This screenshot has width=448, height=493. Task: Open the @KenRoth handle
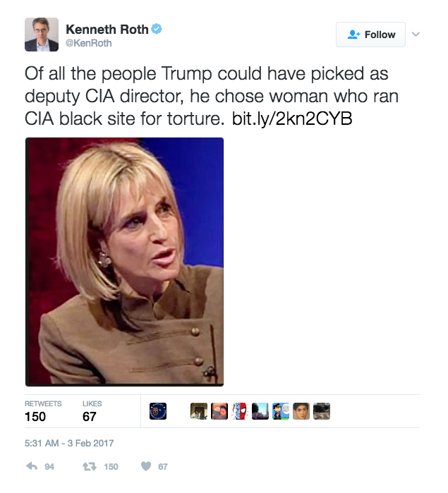pos(89,44)
